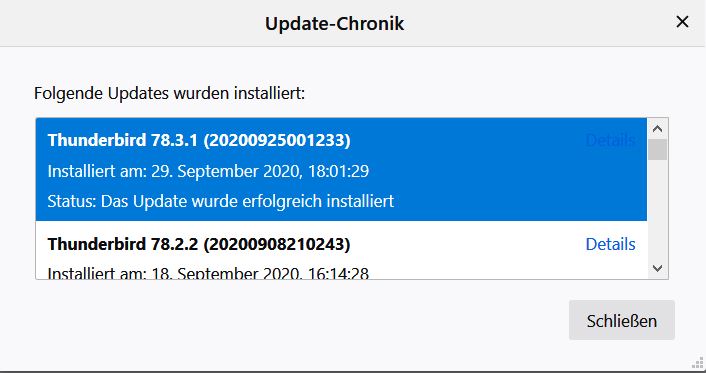Select the Thunderbird 78.3.1 update entry
The image size is (706, 373).
[341, 169]
